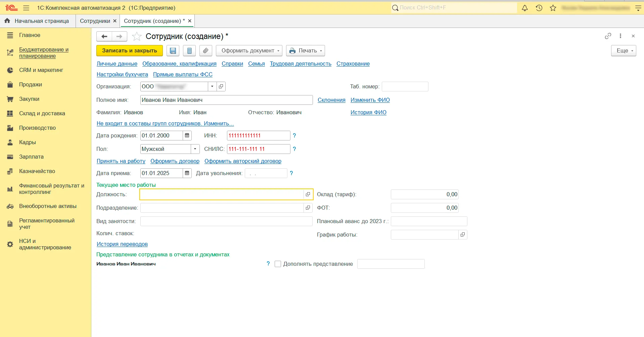Switch to the Сотрудники tab
This screenshot has height=337, width=644.
[95, 21]
